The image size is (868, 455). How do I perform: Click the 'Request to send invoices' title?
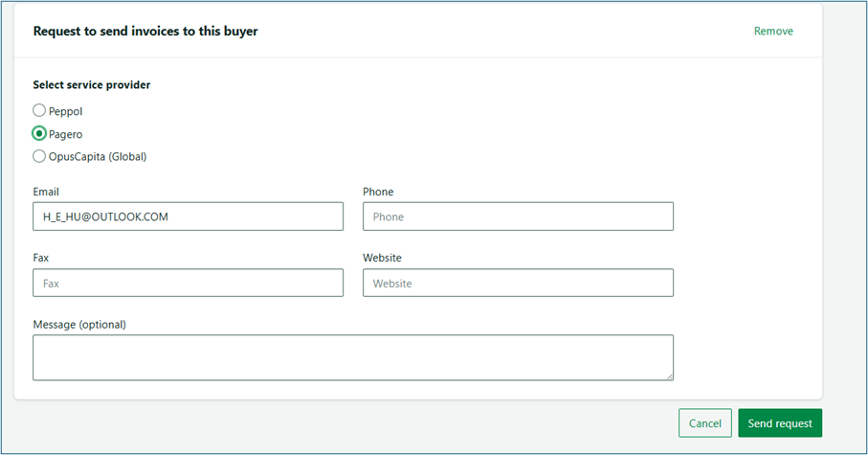tap(145, 31)
